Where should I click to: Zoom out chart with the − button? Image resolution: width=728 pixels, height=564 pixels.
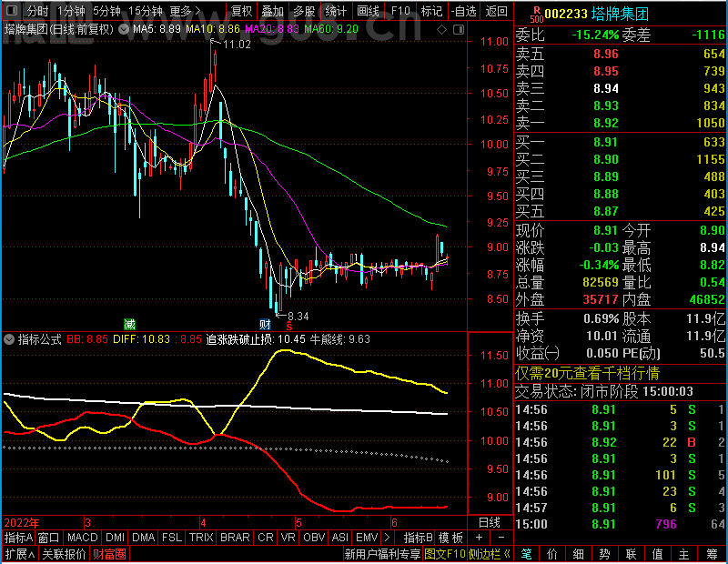click(x=501, y=538)
